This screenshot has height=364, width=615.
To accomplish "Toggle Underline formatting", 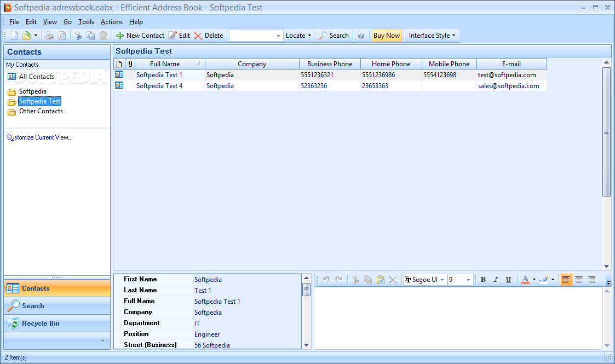I will (508, 280).
